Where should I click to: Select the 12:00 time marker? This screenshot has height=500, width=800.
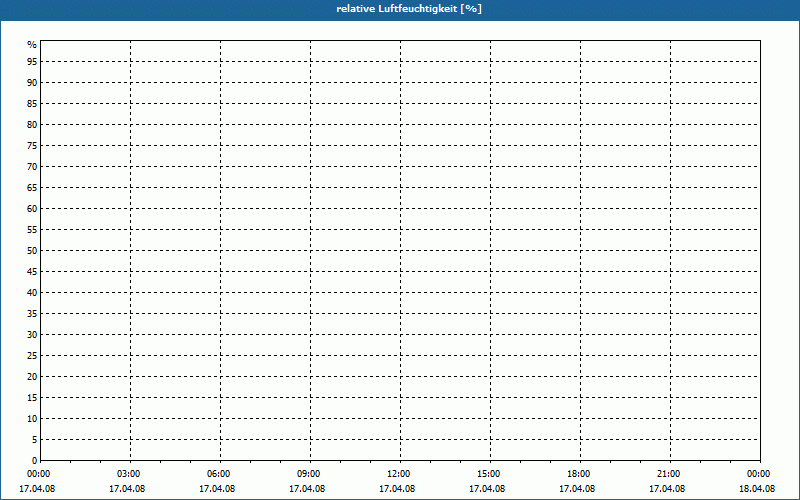coord(398,474)
